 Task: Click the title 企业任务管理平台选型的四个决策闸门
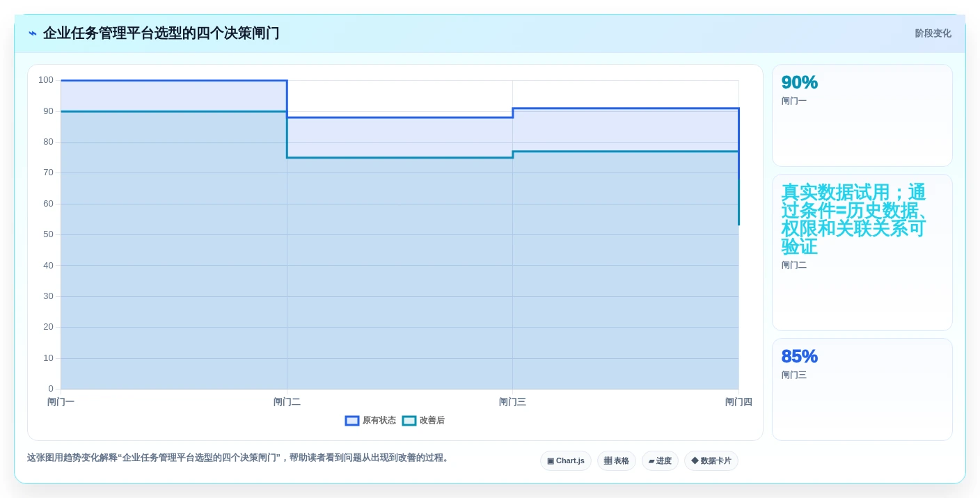point(161,33)
